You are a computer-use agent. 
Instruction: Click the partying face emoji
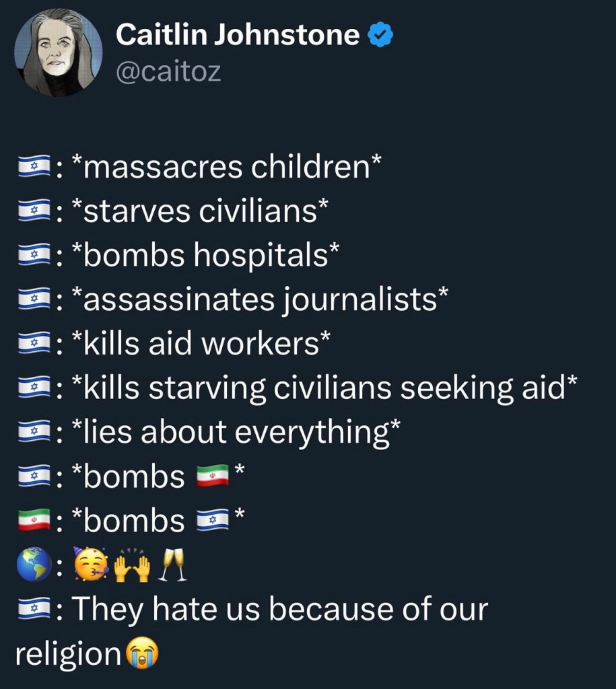tap(88, 565)
